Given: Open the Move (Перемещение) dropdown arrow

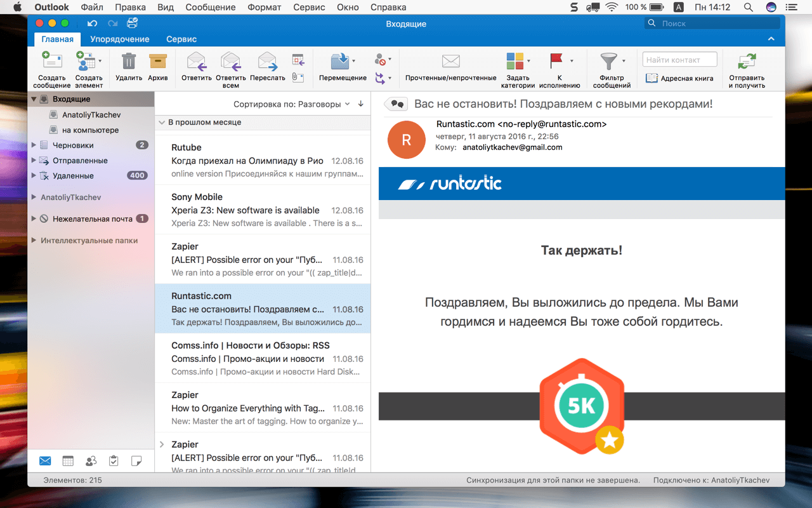Looking at the screenshot, I should [x=353, y=61].
